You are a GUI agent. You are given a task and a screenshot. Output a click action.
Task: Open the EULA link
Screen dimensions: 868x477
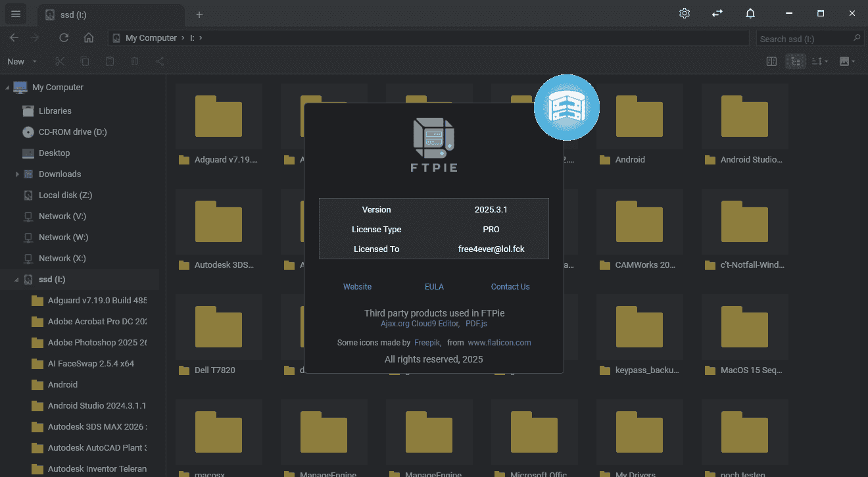[x=434, y=287]
